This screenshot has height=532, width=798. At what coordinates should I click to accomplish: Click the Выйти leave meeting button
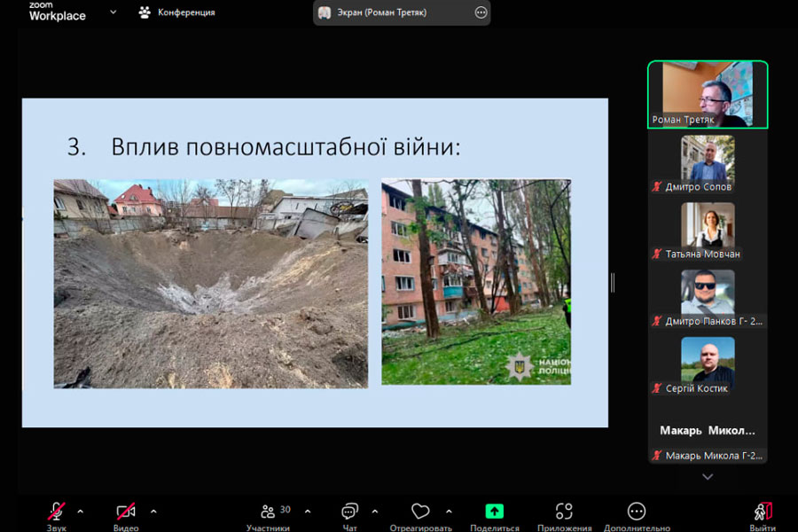point(762,512)
